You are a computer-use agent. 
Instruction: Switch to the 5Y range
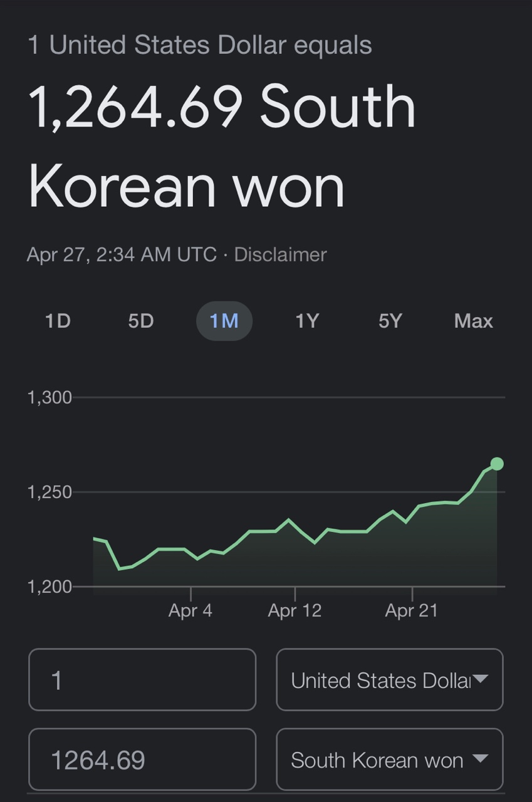[390, 321]
